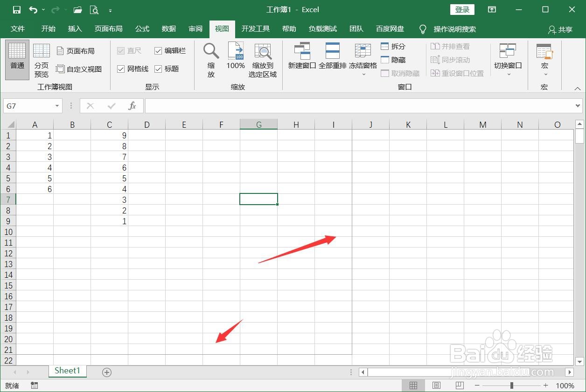
Task: Click the zoom slider handle in status bar
Action: 512,385
